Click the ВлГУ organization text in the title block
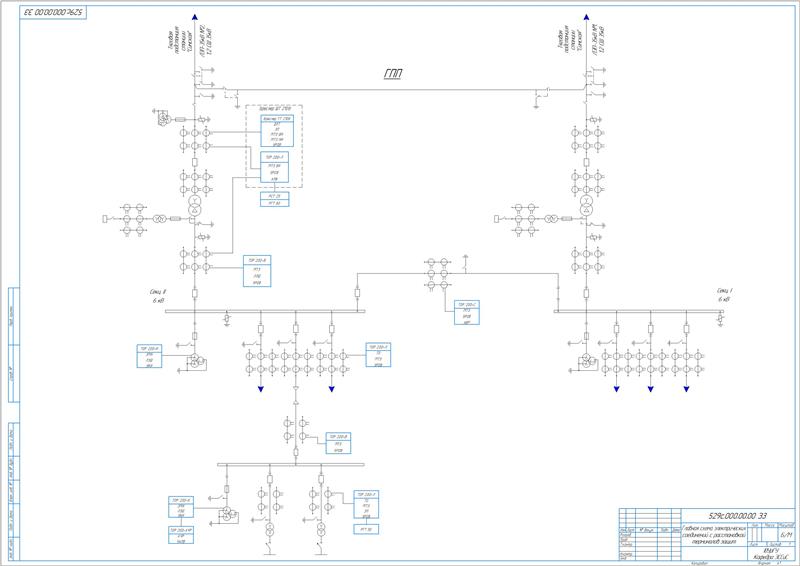 click(x=771, y=551)
